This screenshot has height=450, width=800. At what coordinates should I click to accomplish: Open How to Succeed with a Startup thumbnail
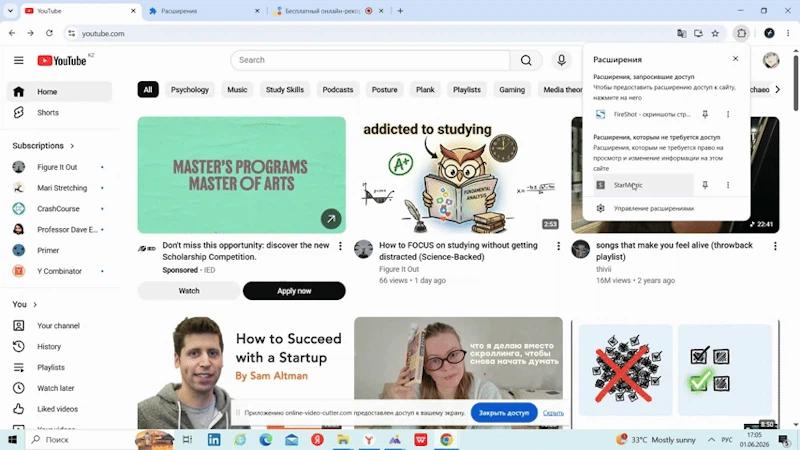coord(241,372)
